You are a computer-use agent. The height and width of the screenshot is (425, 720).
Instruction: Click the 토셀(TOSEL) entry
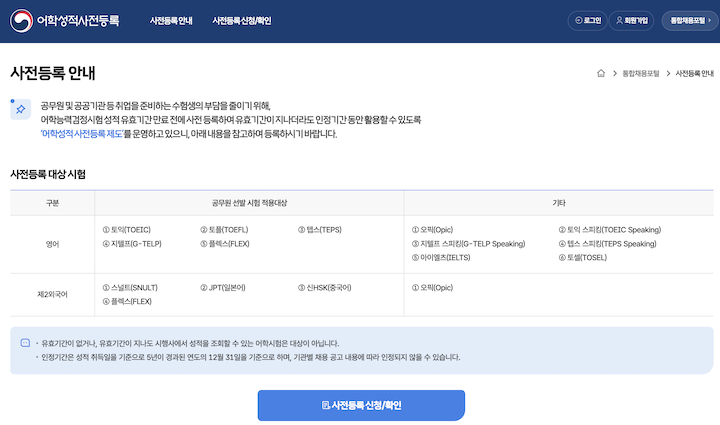pos(583,257)
